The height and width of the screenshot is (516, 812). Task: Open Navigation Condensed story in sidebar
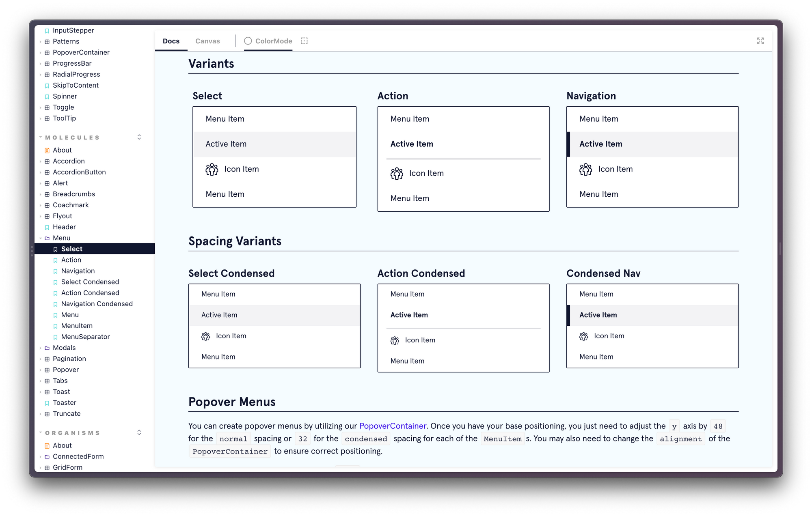(x=97, y=304)
